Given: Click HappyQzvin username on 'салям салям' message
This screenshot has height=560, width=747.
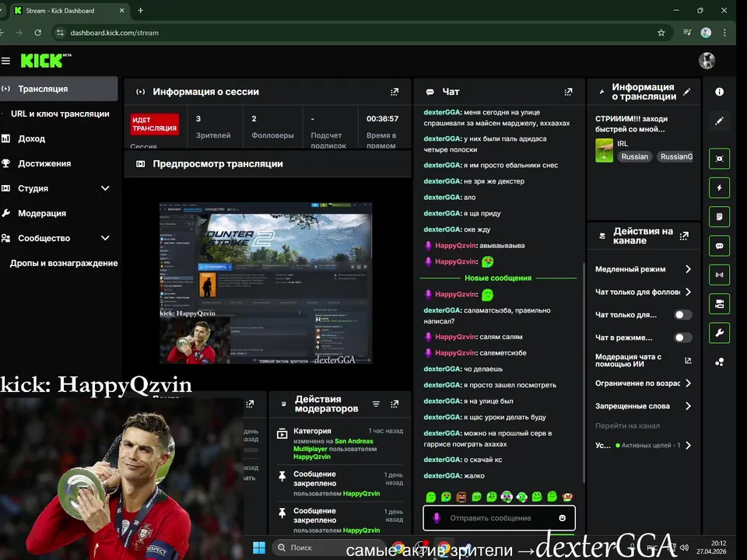Looking at the screenshot, I should [455, 337].
